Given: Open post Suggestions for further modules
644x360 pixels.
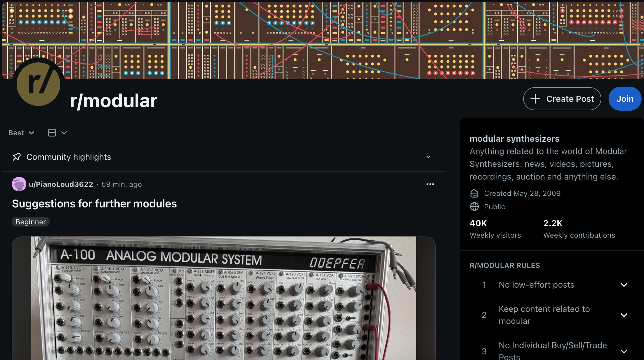Looking at the screenshot, I should click(94, 203).
